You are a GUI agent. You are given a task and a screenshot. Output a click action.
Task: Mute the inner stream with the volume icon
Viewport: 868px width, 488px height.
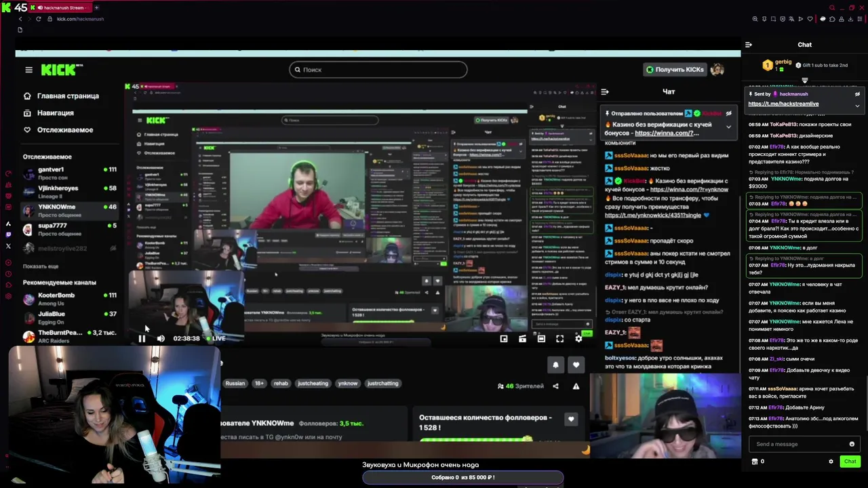click(161, 338)
